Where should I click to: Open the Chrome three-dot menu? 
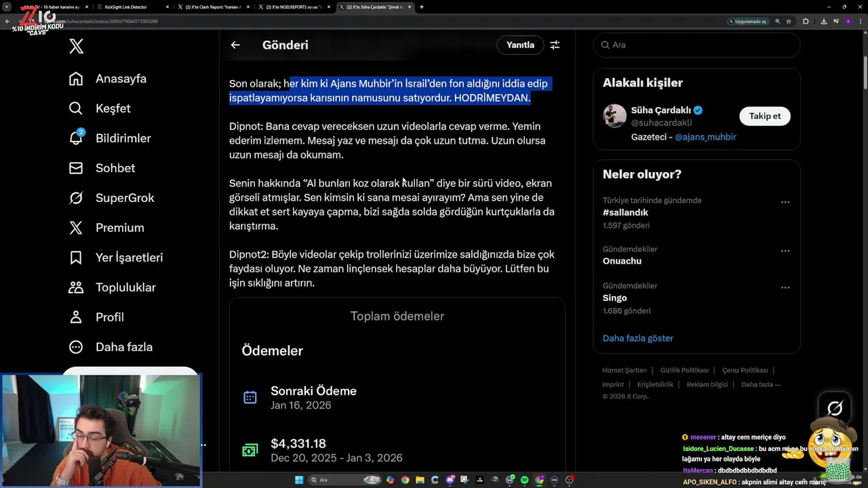coord(861,22)
